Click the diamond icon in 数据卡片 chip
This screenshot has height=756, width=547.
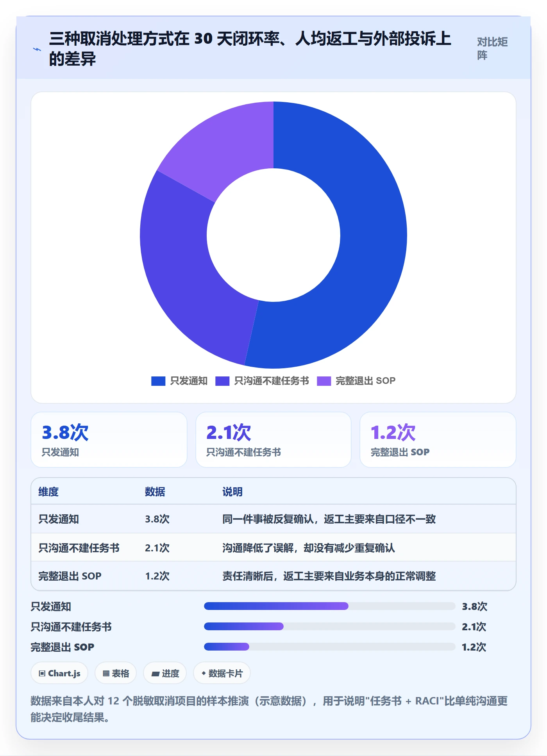click(204, 674)
